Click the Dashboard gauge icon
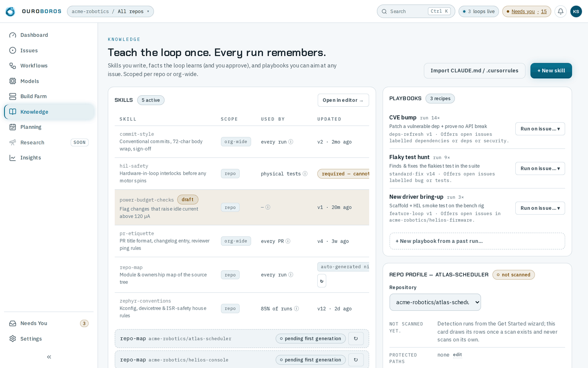The height and width of the screenshot is (368, 588). [13, 35]
